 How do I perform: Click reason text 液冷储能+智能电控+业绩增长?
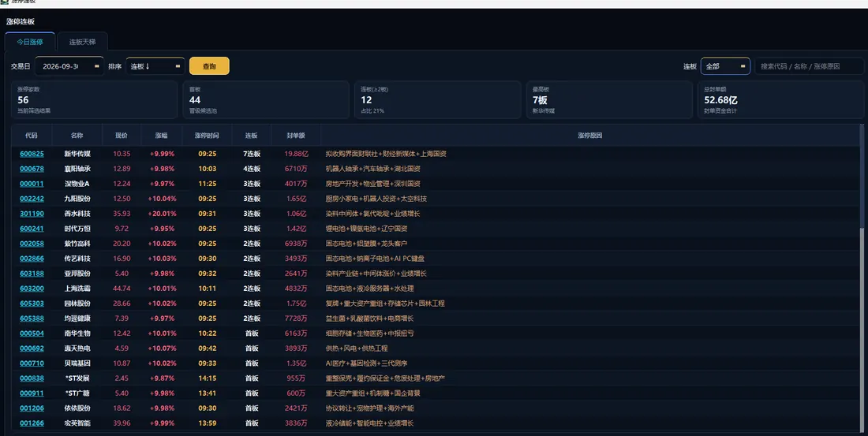369,423
